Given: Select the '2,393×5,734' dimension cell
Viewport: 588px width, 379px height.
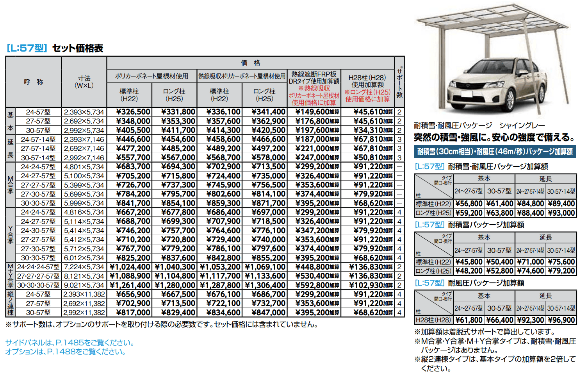Looking at the screenshot, I should coord(84,112).
